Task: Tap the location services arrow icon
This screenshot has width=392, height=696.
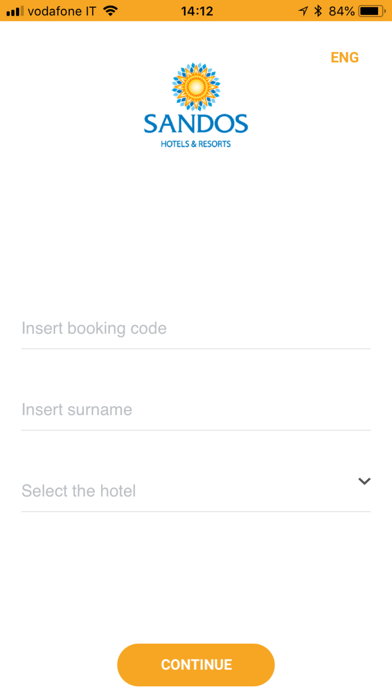Action: pos(303,11)
